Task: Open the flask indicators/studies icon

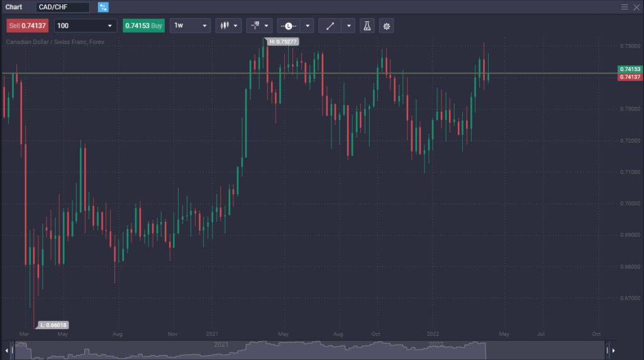Action: coord(367,26)
